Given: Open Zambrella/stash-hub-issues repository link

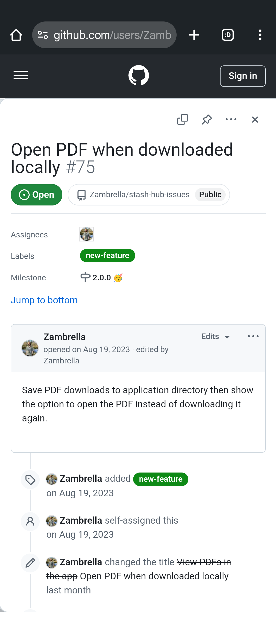Looking at the screenshot, I should pyautogui.click(x=139, y=195).
